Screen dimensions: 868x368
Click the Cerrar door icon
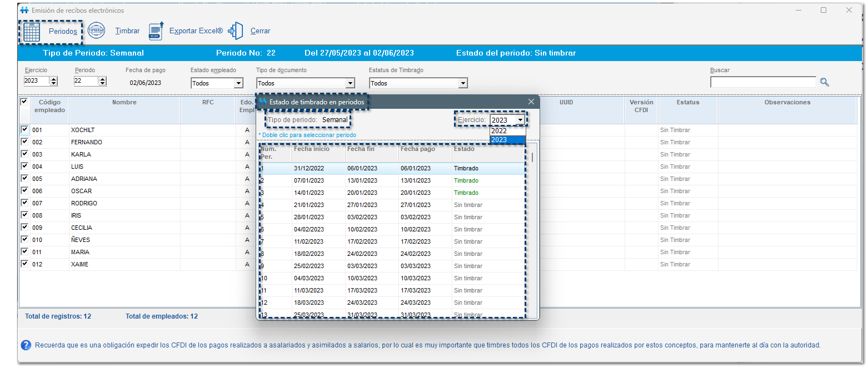(237, 31)
